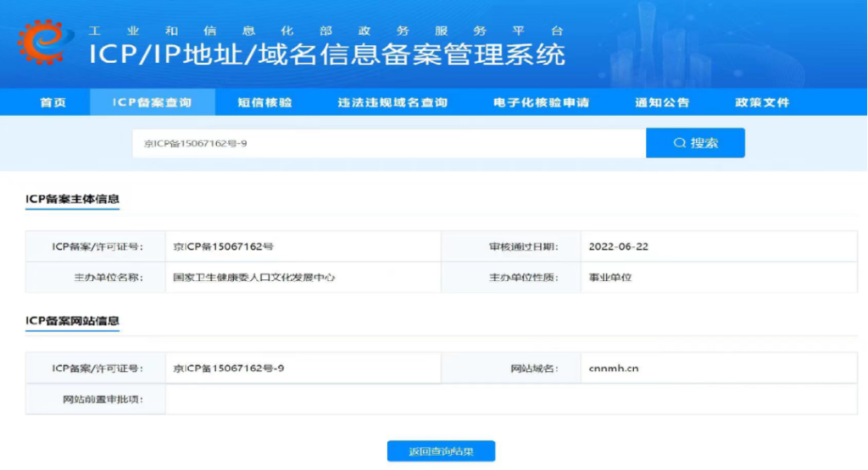The image size is (868, 470).
Task: Open 违法违规域名查询 tab
Action: (x=392, y=102)
